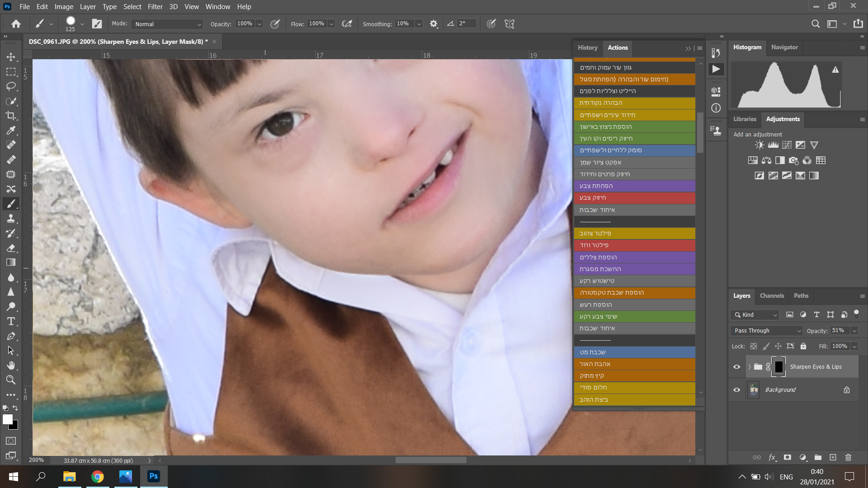This screenshot has height=488, width=868.
Task: Click the Sharpen Eyes & Lips layer mask thumbnail
Action: click(778, 367)
